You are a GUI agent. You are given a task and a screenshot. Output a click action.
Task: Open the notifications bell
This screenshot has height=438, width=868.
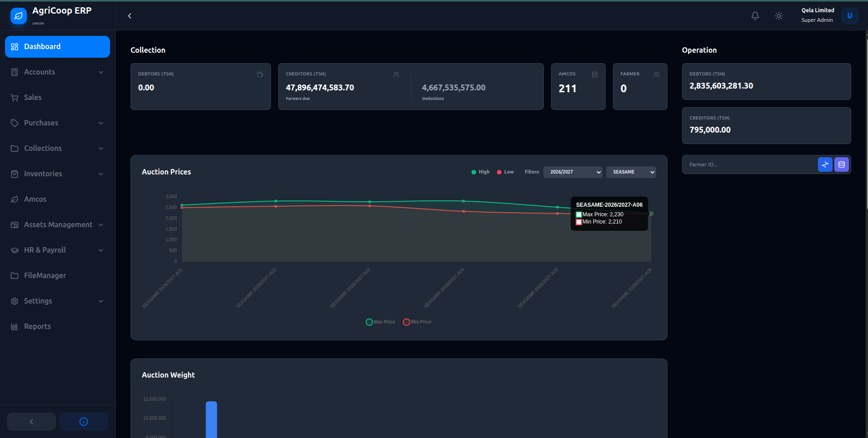[755, 16]
